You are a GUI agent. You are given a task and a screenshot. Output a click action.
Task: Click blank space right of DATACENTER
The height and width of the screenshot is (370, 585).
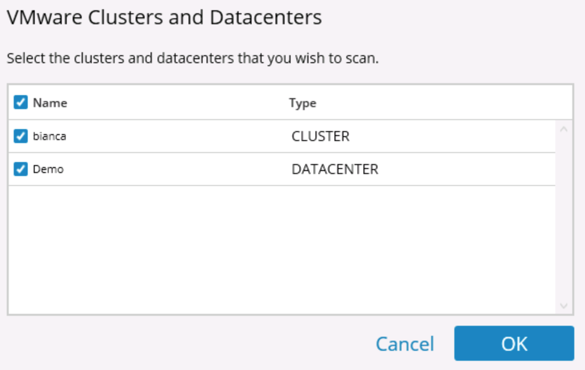[466, 169]
